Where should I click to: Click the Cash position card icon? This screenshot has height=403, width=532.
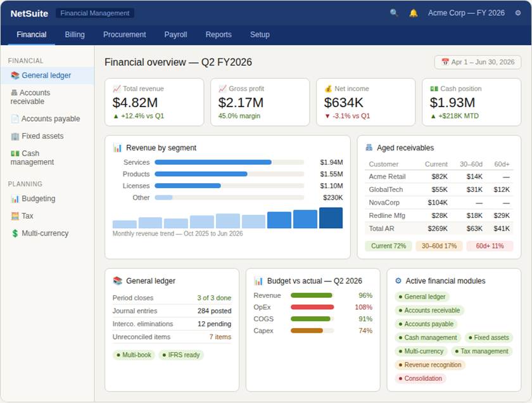pyautogui.click(x=434, y=89)
